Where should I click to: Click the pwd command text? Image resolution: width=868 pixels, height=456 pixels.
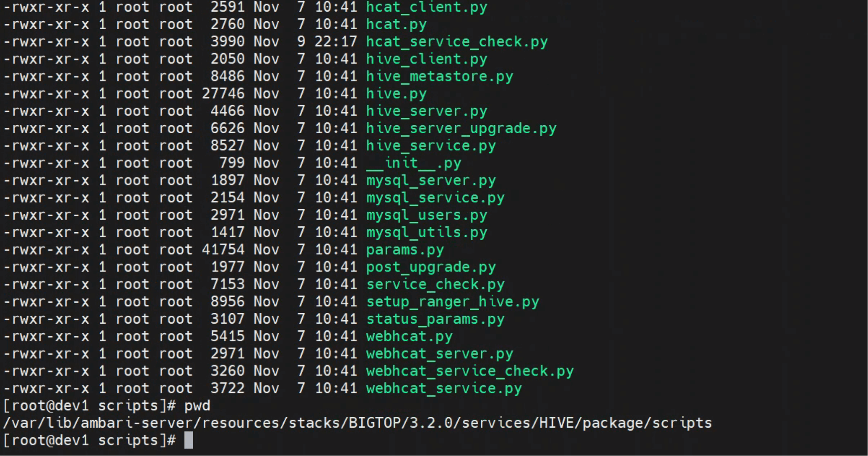(197, 406)
